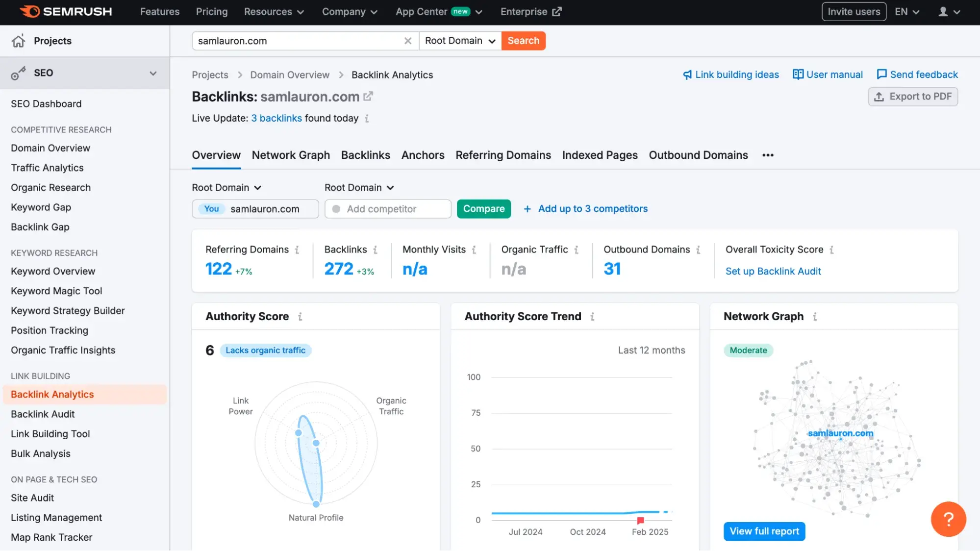Click the Referring Domains info icon
980x551 pixels.
(x=297, y=250)
